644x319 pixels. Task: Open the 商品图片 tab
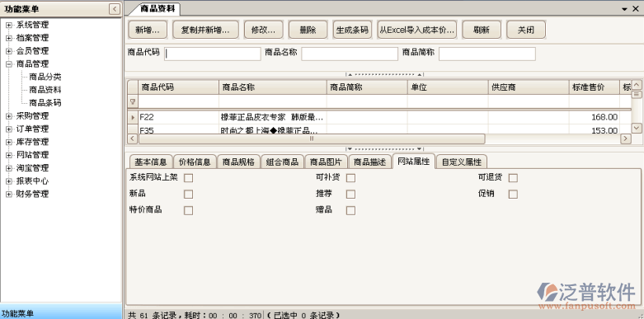tap(326, 162)
